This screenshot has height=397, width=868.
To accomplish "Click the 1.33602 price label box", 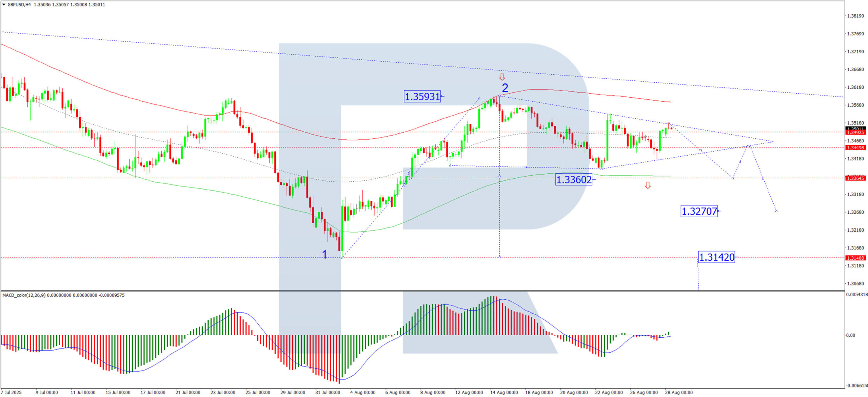I will [574, 179].
